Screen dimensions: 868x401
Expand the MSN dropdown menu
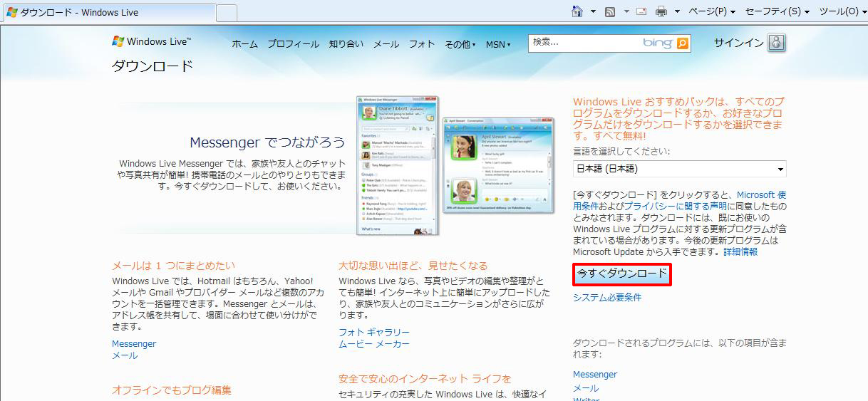[498, 44]
